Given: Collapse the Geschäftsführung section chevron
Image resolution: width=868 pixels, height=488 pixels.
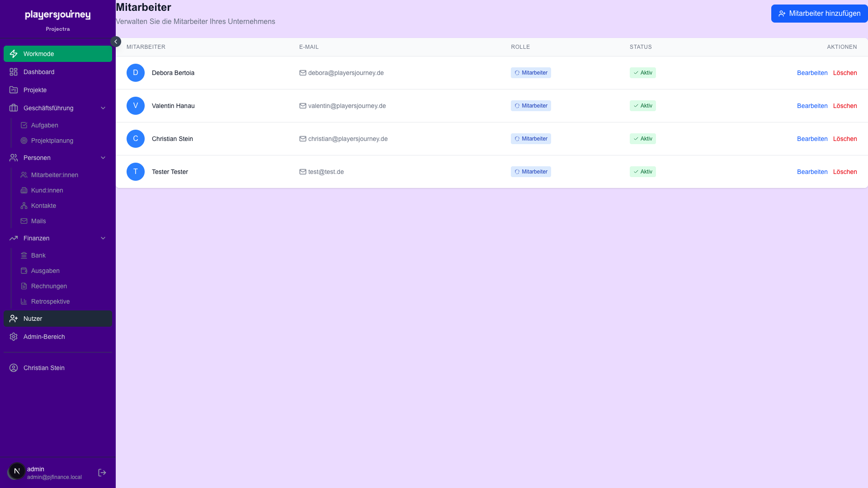Looking at the screenshot, I should [x=103, y=108].
